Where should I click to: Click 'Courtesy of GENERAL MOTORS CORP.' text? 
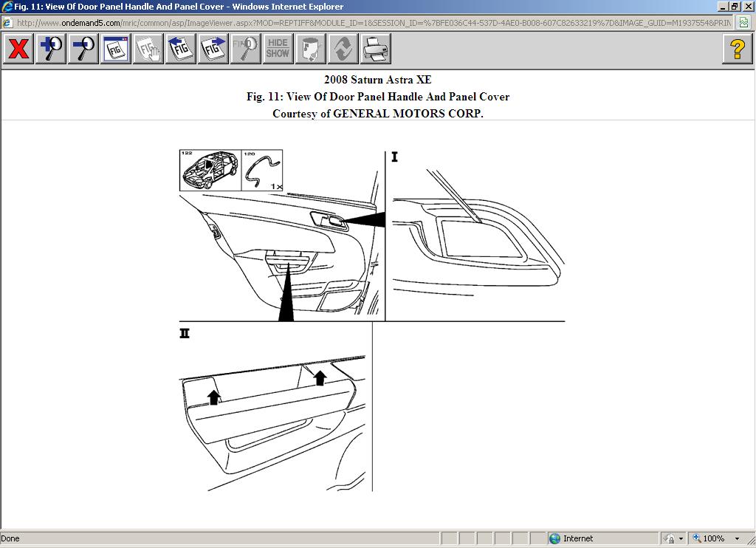point(377,113)
